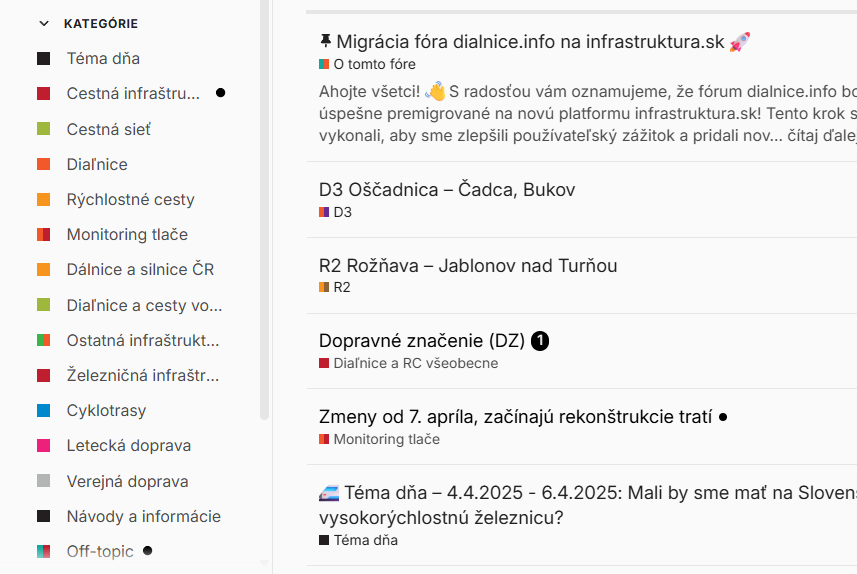Open Návody a informácie category
Image resolution: width=857 pixels, height=574 pixels.
coord(143,516)
